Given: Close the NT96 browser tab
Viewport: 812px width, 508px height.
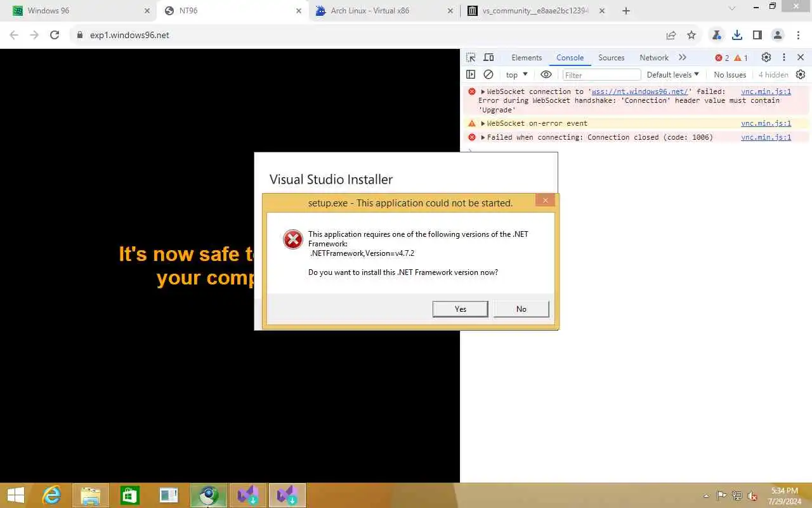Looking at the screenshot, I should (299, 11).
